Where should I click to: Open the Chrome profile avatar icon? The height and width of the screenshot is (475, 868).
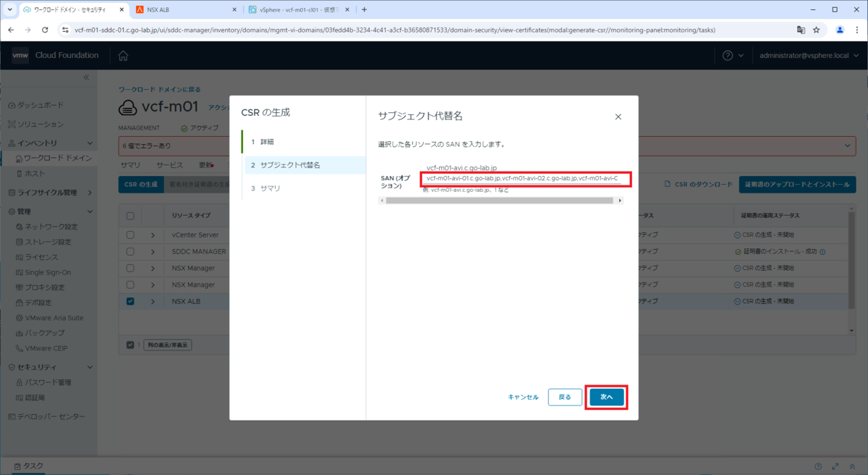coord(840,30)
